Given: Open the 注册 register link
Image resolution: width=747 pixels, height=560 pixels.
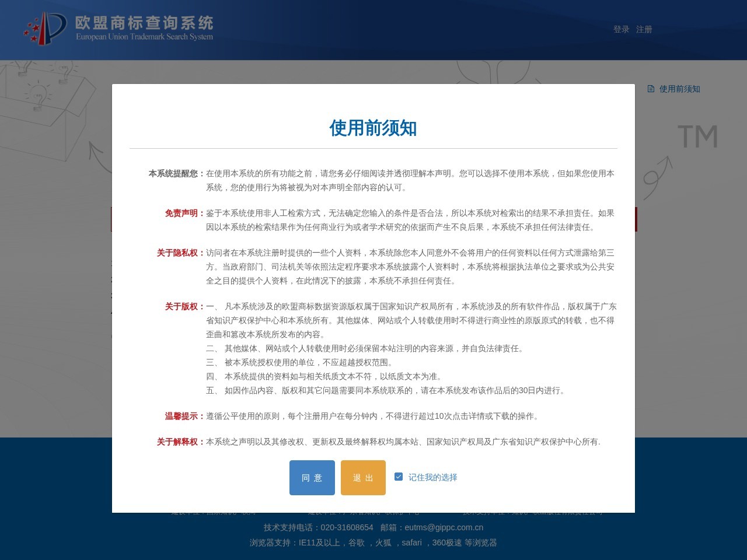Looking at the screenshot, I should pos(644,29).
